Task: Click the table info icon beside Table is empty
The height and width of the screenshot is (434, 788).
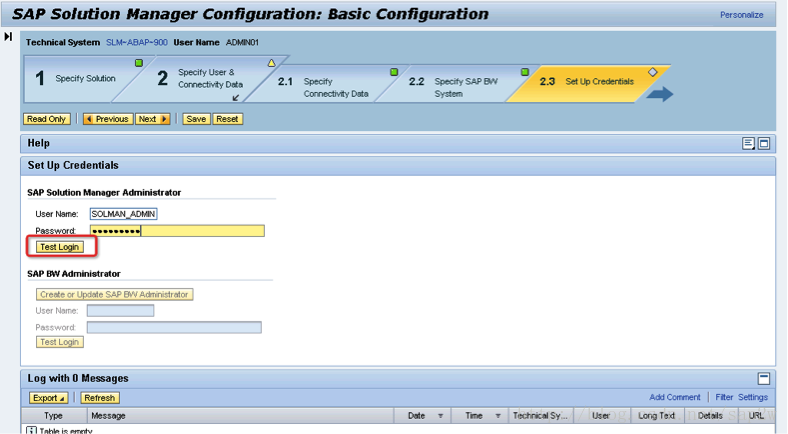Action: 31,430
